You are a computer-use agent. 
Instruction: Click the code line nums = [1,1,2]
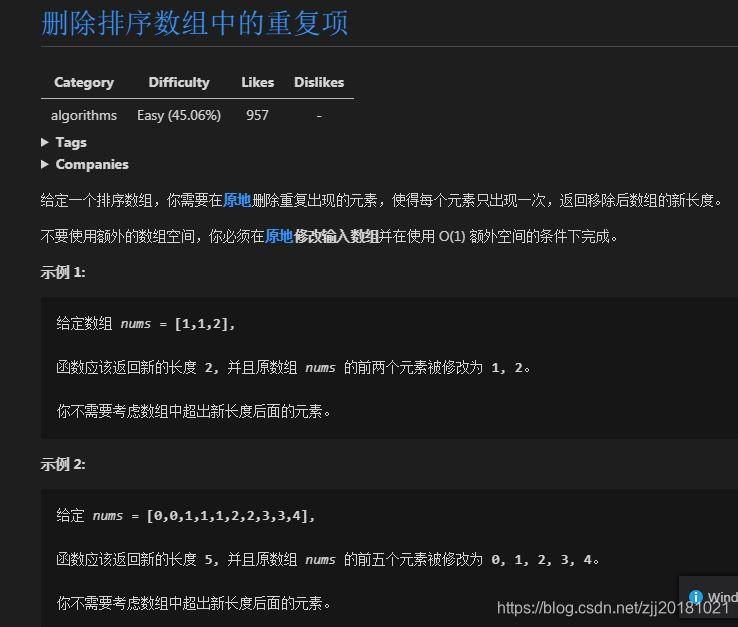(x=145, y=324)
